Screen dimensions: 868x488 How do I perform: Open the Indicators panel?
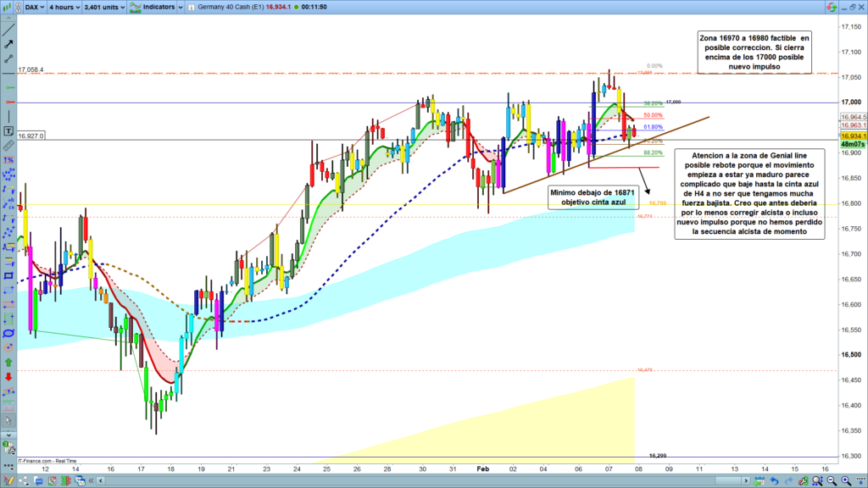point(155,7)
